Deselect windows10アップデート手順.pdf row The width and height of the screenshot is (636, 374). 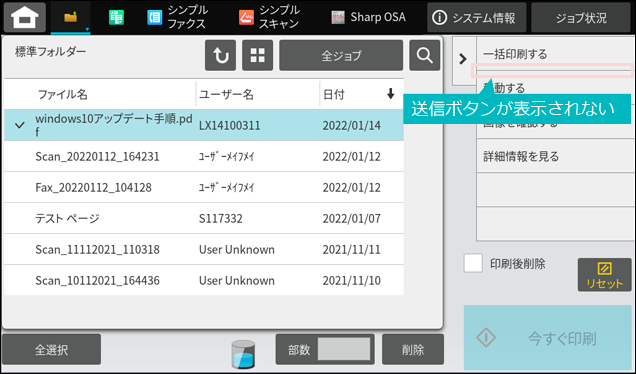pyautogui.click(x=204, y=125)
